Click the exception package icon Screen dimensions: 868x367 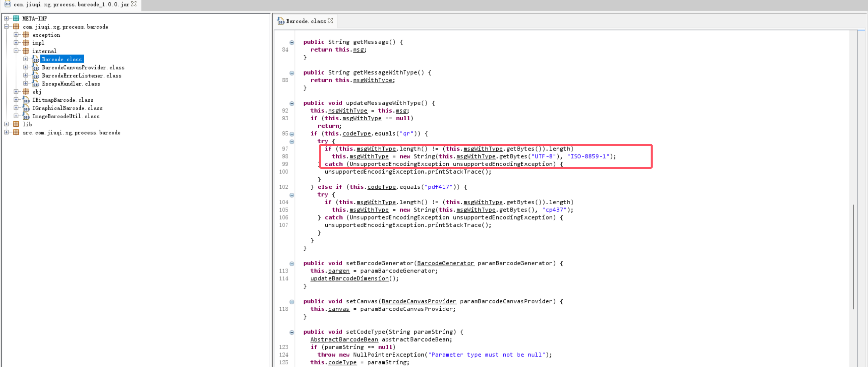[x=26, y=35]
